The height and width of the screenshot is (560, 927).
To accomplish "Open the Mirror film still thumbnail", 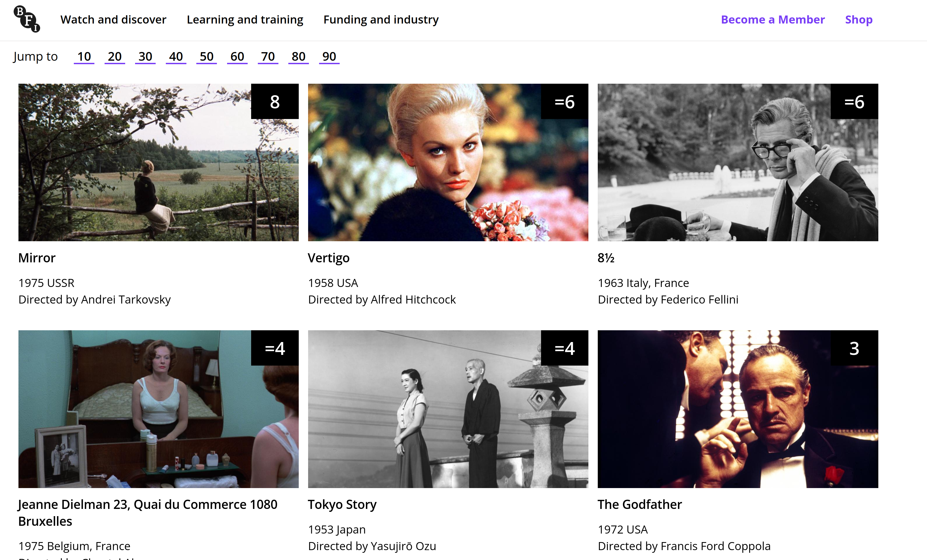I will [x=158, y=162].
